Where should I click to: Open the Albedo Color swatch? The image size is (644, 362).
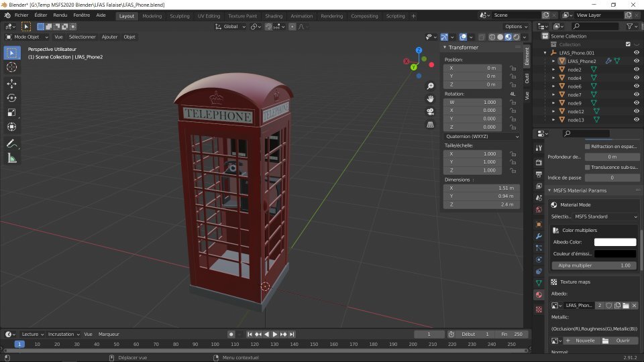[x=614, y=242]
